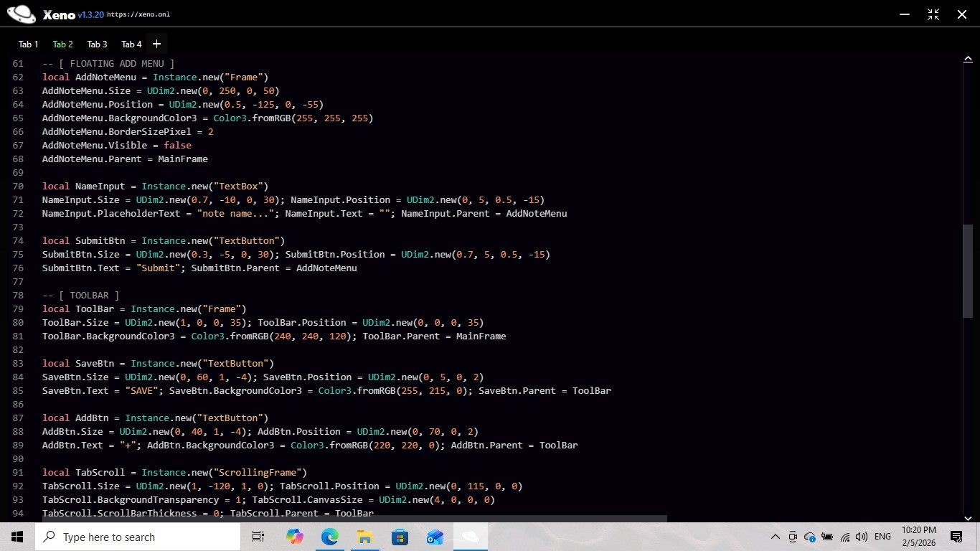The width and height of the screenshot is (980, 551).
Task: Switch to Tab 3
Action: point(97,44)
